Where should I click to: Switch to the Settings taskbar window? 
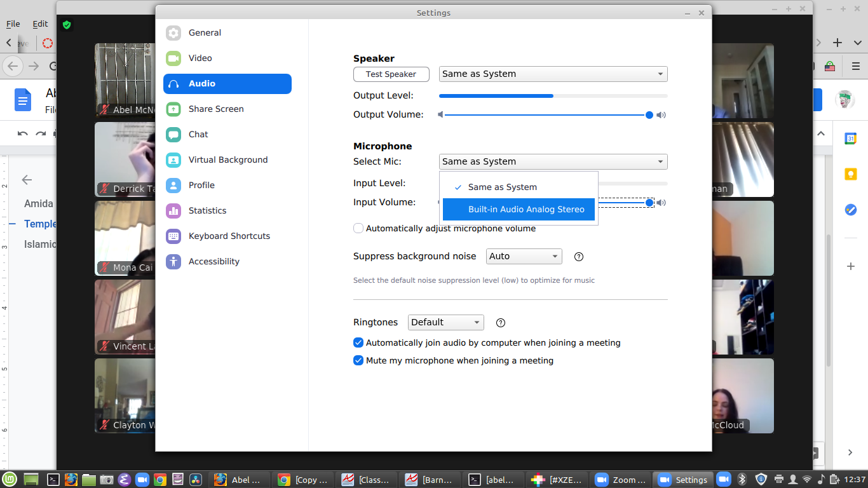click(x=683, y=480)
